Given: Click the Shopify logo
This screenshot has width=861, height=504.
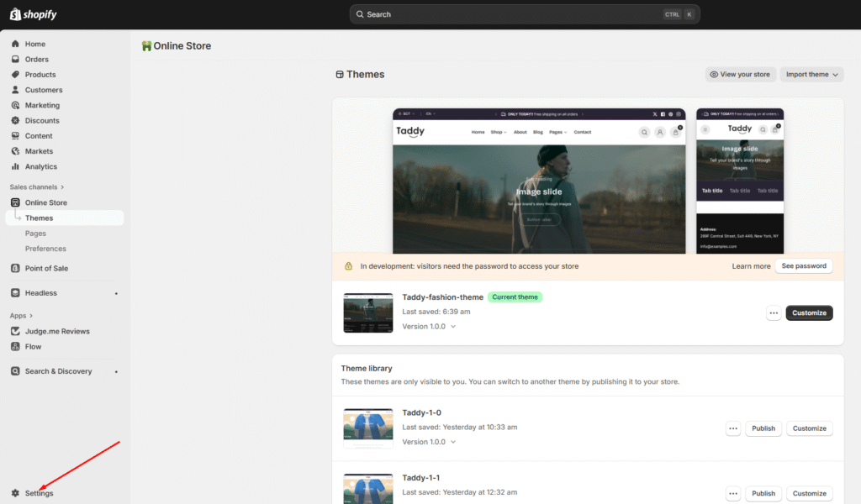Looking at the screenshot, I should [34, 14].
